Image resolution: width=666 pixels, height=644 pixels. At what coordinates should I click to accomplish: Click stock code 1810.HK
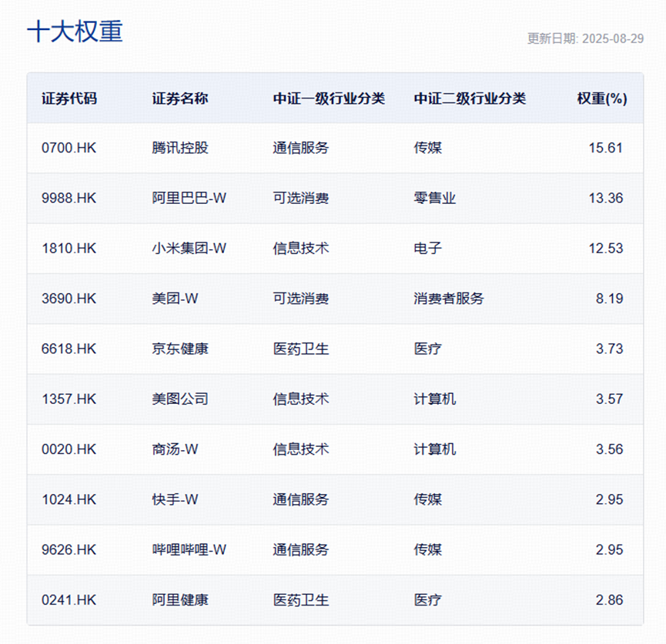pyautogui.click(x=69, y=249)
